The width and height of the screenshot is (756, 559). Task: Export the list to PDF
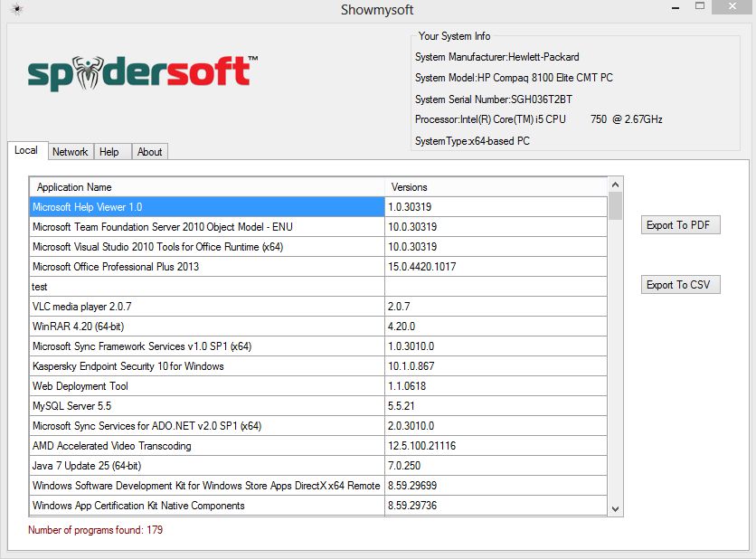coord(680,225)
